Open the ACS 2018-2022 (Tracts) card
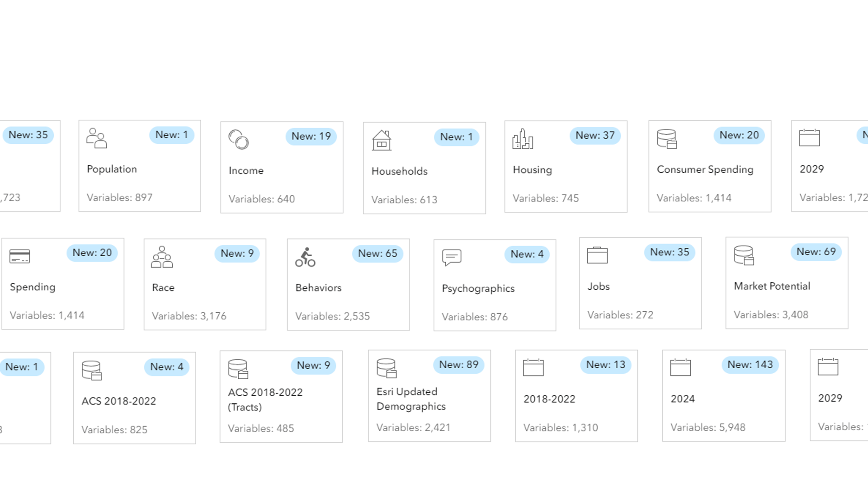The width and height of the screenshot is (868, 488). pyautogui.click(x=281, y=397)
